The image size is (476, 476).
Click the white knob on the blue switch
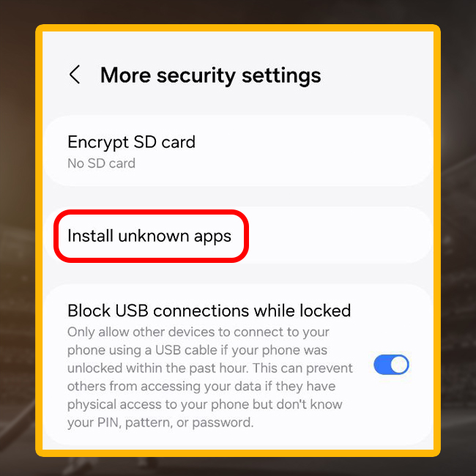coord(399,365)
